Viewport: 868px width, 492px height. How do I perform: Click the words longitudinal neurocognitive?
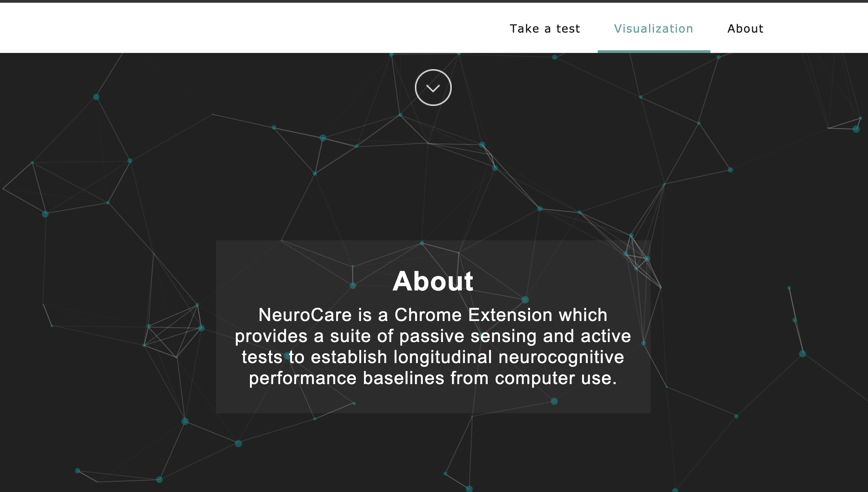508,357
